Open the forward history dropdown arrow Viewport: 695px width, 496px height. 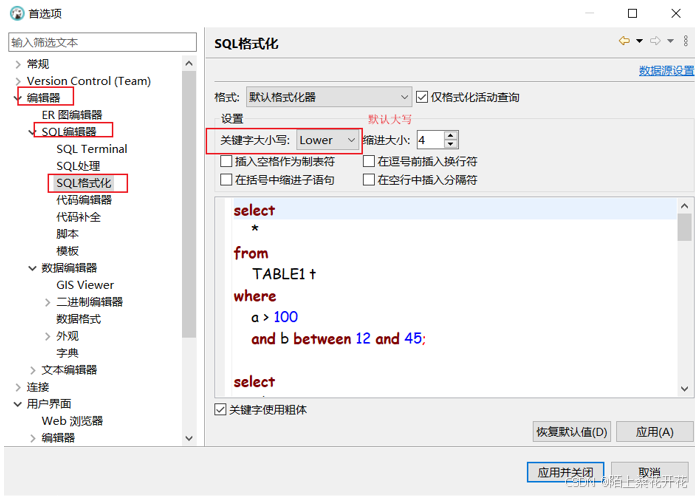click(670, 41)
